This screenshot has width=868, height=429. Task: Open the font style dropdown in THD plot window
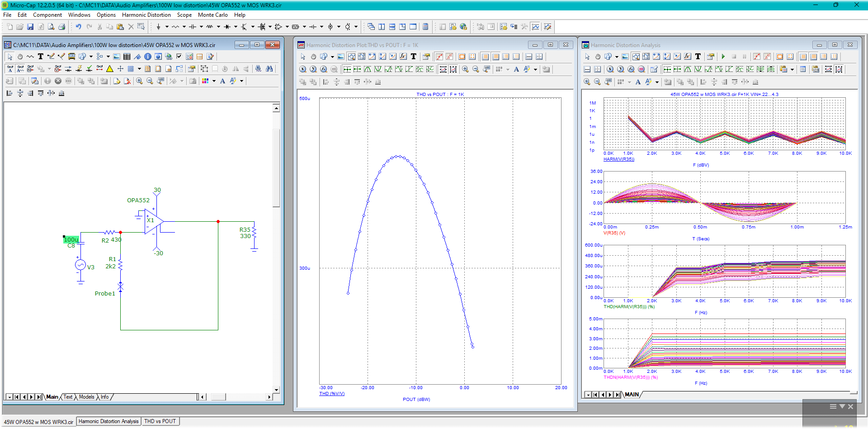pyautogui.click(x=535, y=69)
